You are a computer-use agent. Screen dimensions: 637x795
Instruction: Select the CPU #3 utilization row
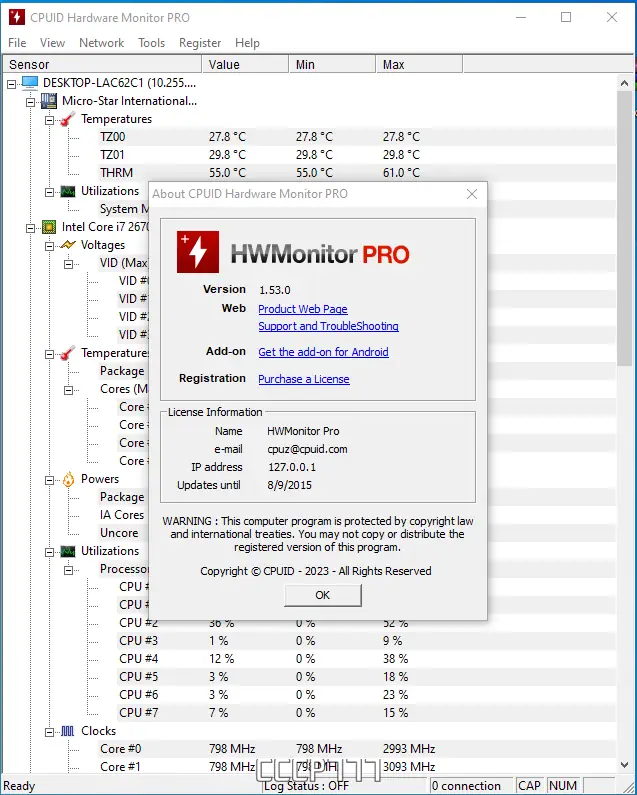[366, 641]
